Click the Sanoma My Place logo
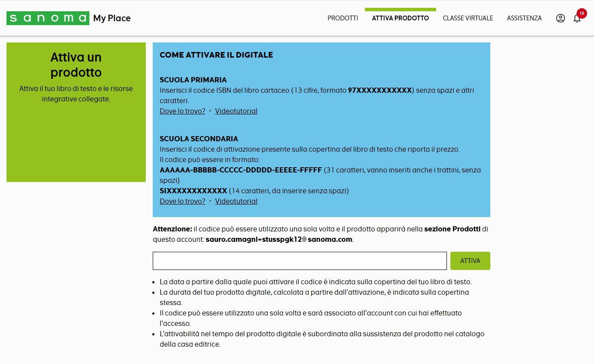Screen dimensions: 594x364 coord(69,18)
